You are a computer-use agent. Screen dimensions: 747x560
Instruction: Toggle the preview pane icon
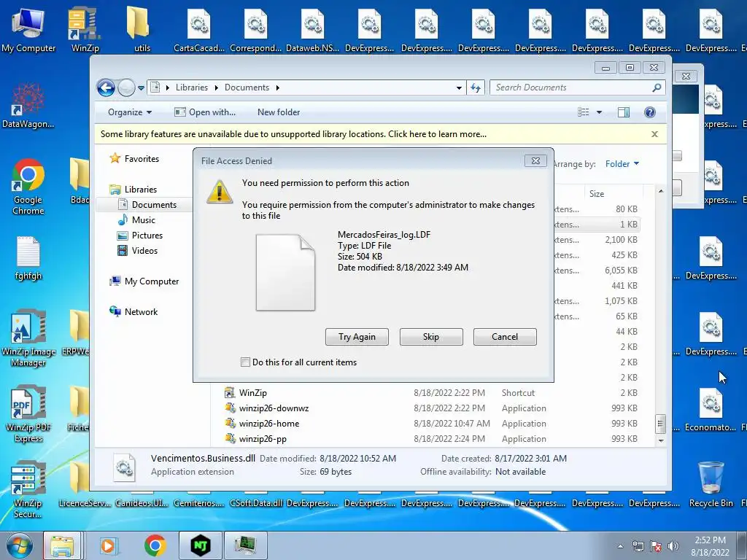tap(624, 112)
